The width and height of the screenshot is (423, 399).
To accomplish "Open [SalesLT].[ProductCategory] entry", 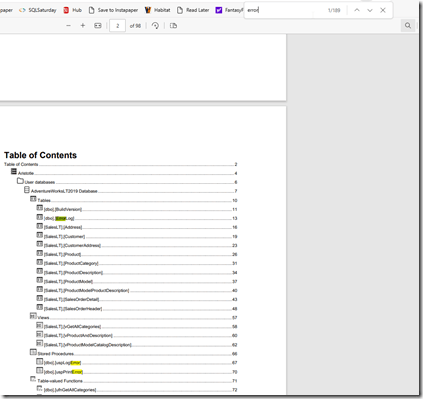I will [x=71, y=263].
